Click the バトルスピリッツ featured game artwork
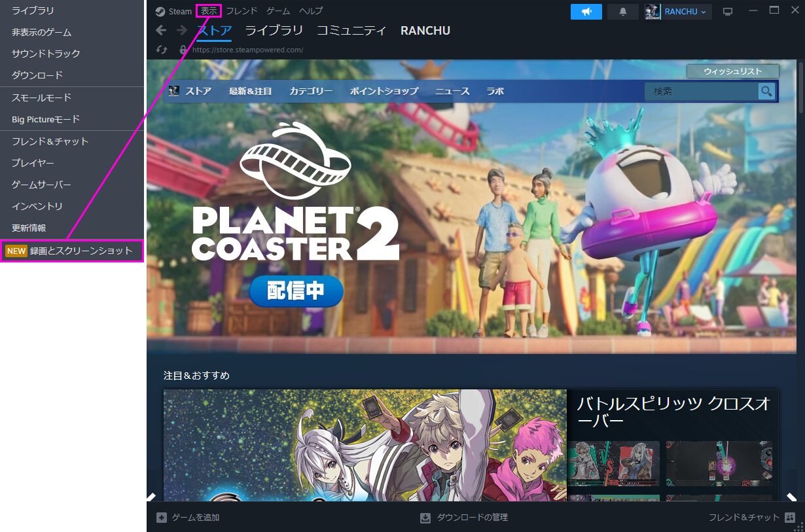 point(365,445)
